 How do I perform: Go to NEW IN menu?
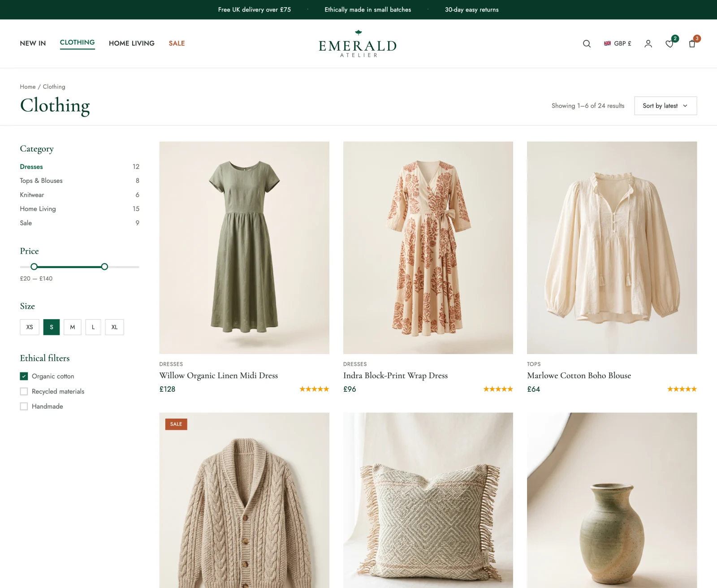coord(33,43)
